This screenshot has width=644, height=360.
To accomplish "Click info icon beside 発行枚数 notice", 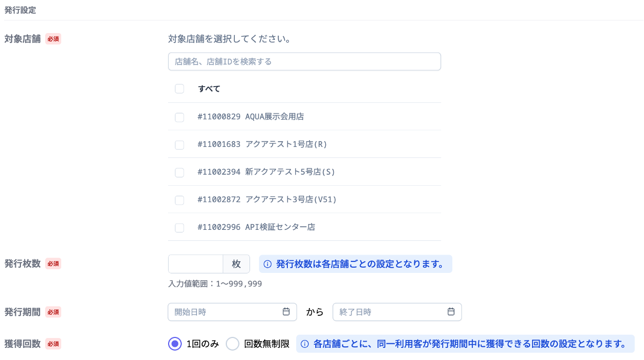I will pos(267,264).
